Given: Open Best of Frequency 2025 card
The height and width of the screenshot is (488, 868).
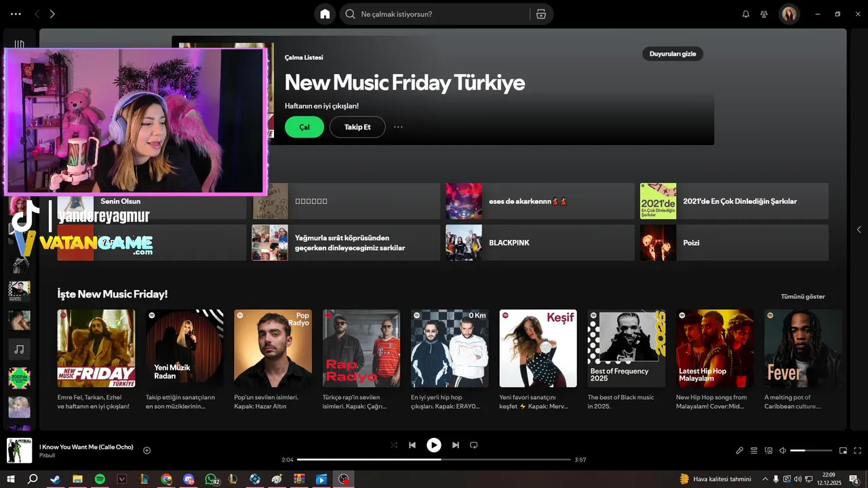Looking at the screenshot, I should 627,360.
